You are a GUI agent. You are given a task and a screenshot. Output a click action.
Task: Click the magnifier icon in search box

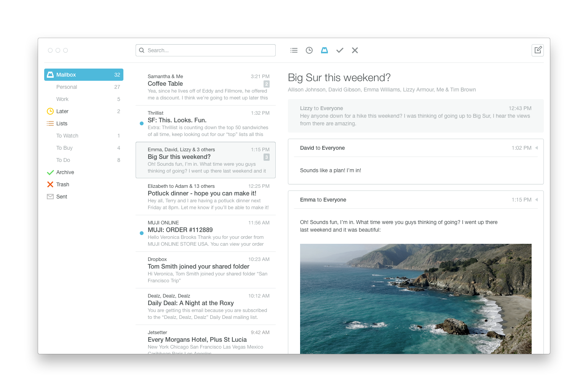[142, 50]
